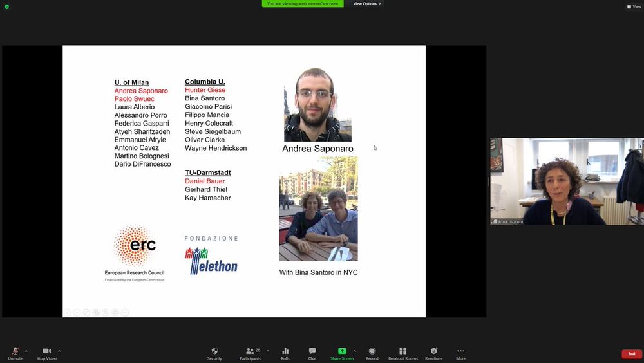Click 'Hunter Giese' name
Image resolution: width=644 pixels, height=363 pixels.
(205, 90)
